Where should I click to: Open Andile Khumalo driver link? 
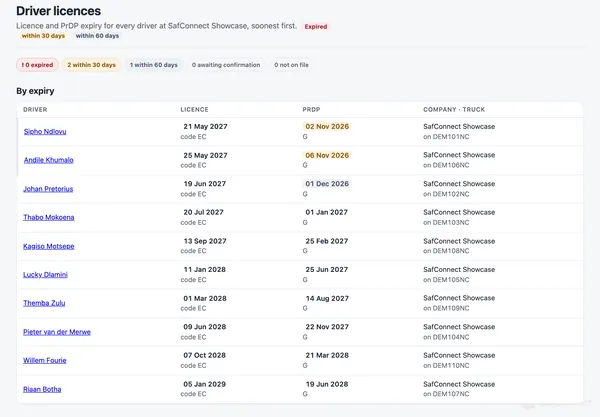[x=49, y=160]
